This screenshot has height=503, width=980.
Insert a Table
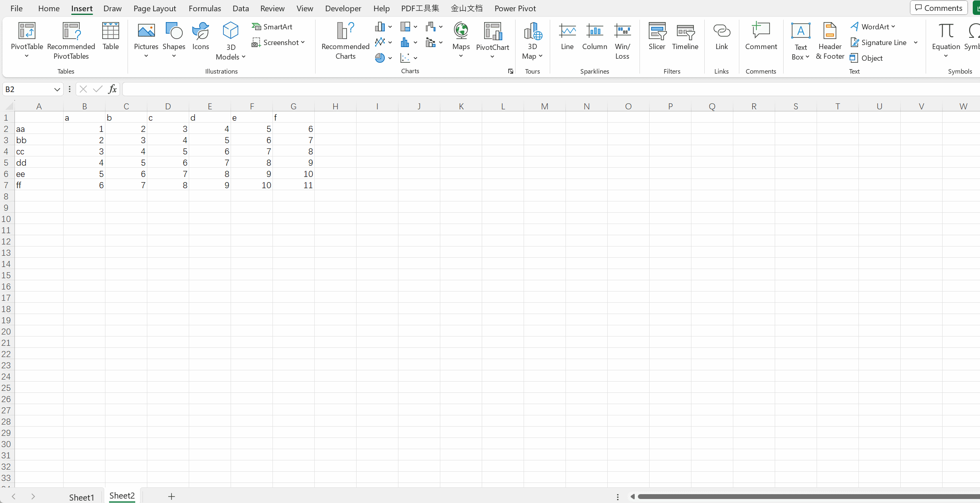(110, 37)
